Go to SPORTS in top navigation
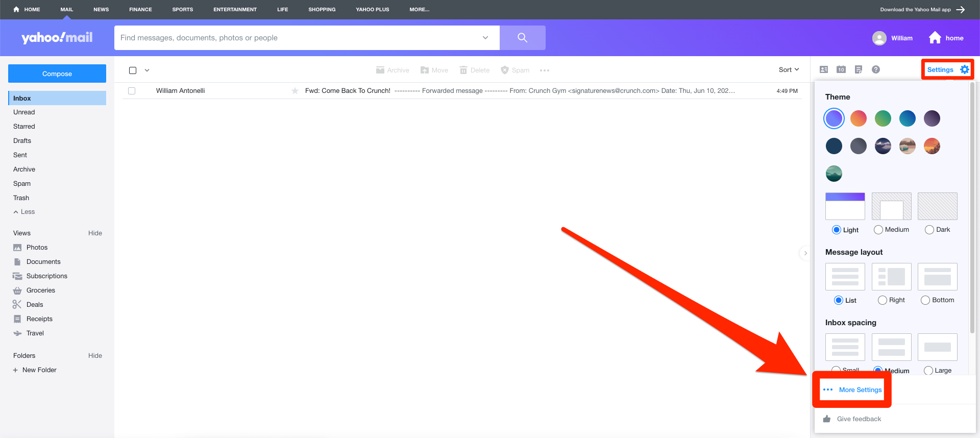 [182, 10]
